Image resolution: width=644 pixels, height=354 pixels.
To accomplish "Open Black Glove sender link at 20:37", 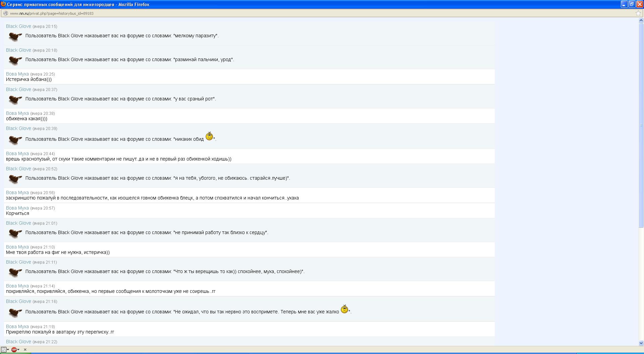I will [18, 89].
